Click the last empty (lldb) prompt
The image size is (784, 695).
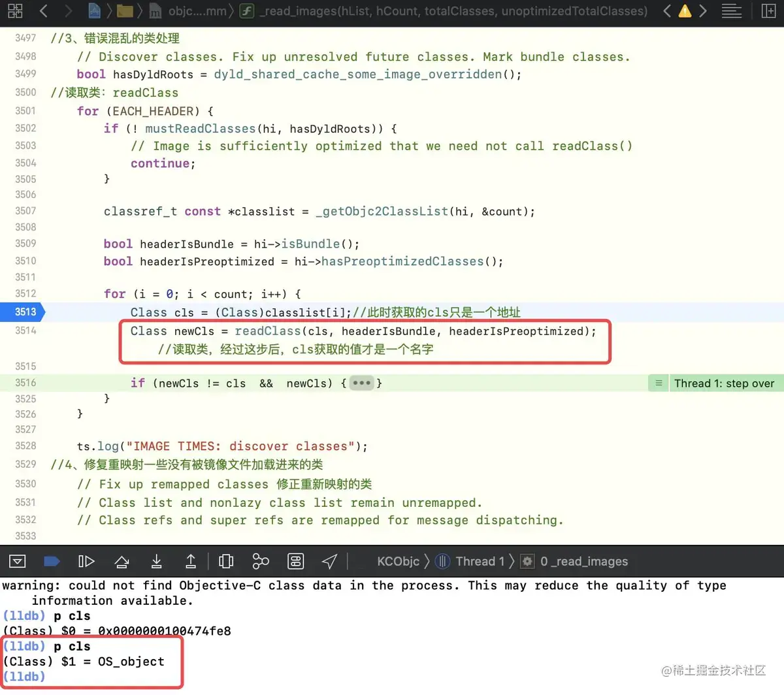pos(24,677)
